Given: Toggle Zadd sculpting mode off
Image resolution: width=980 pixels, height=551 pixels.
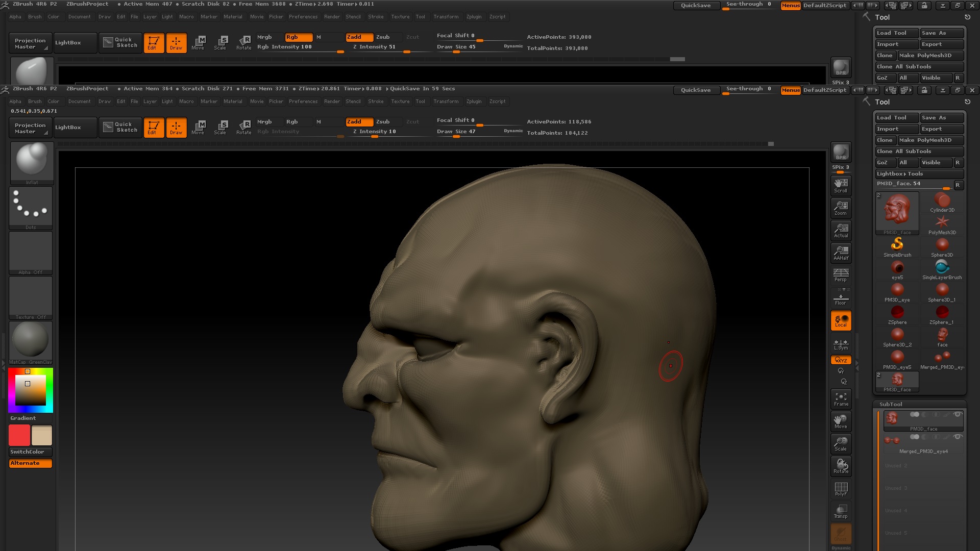Looking at the screenshot, I should 359,121.
